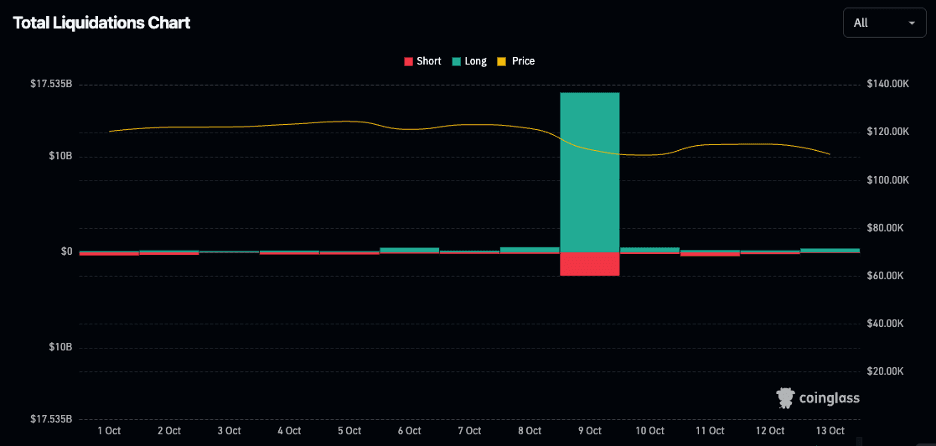Screen dimensions: 936x446
Task: Toggle the Long series legend label
Action: 476,61
